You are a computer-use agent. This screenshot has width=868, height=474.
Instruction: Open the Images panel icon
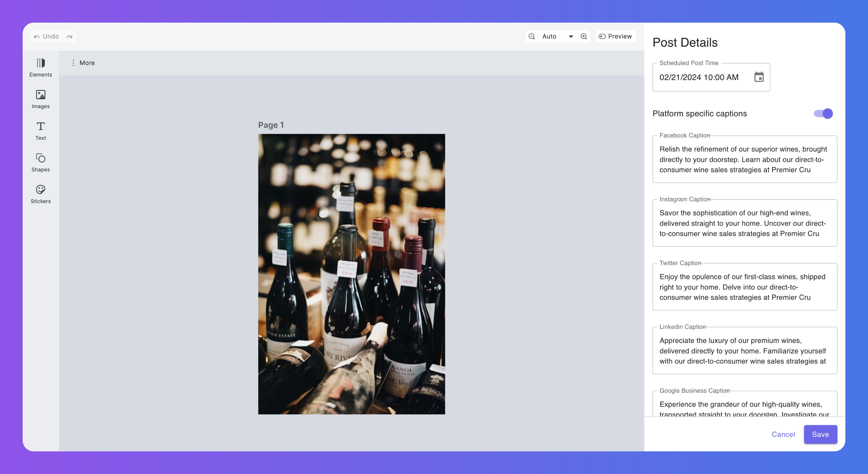(x=41, y=95)
